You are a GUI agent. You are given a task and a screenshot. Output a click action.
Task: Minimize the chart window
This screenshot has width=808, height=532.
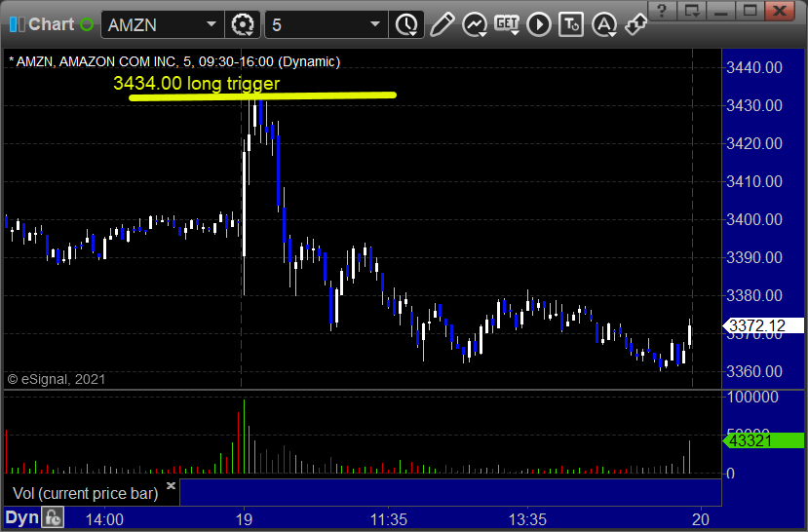tap(720, 11)
